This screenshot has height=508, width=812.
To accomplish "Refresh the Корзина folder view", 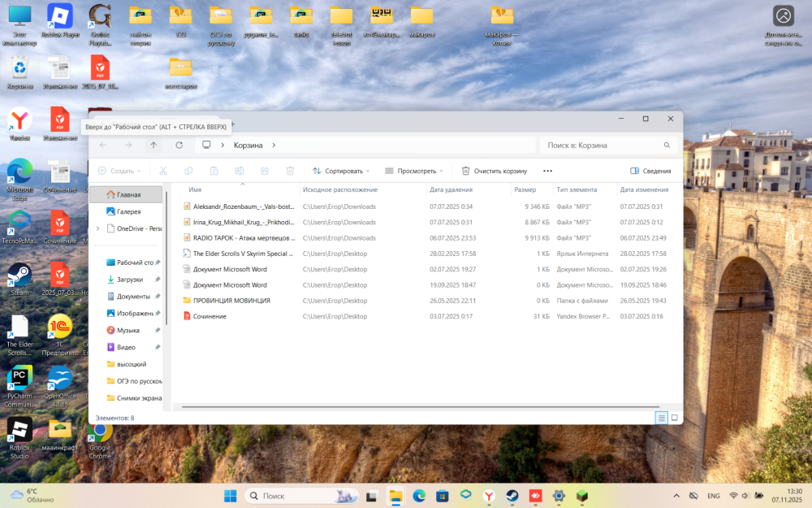I will (179, 145).
